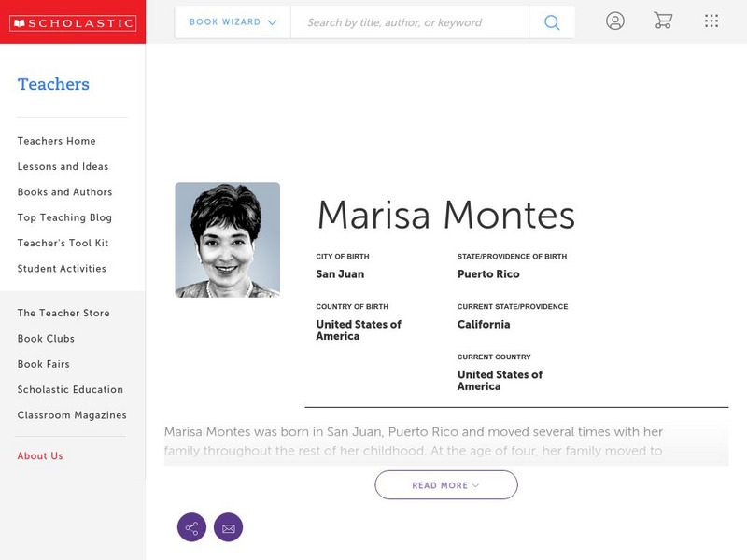Go to Lessons and Ideas

(x=63, y=166)
